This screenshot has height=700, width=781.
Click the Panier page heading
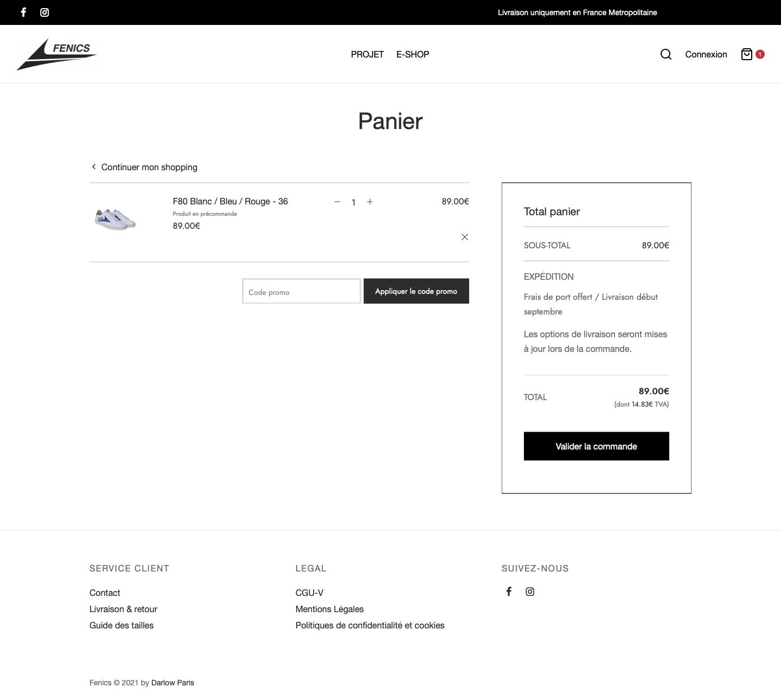pyautogui.click(x=390, y=121)
